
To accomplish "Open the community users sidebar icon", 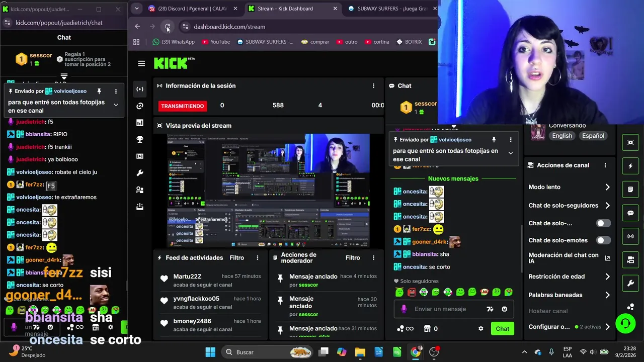I will [x=140, y=190].
